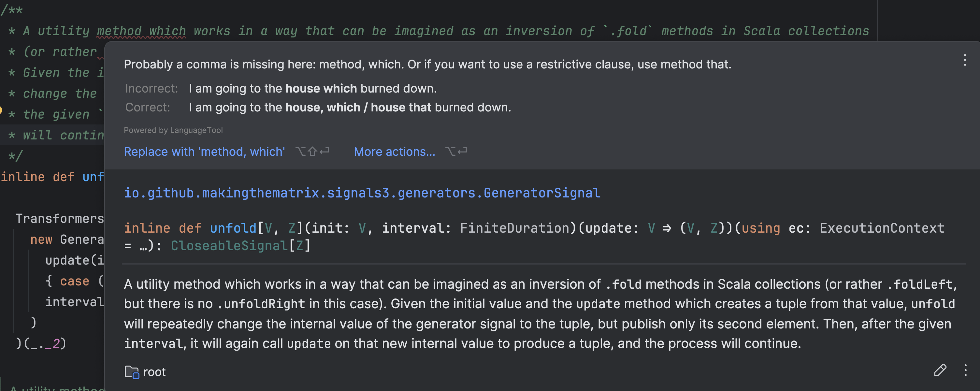
Task: Click the 'Transformers' identifier in the code
Action: [59, 218]
